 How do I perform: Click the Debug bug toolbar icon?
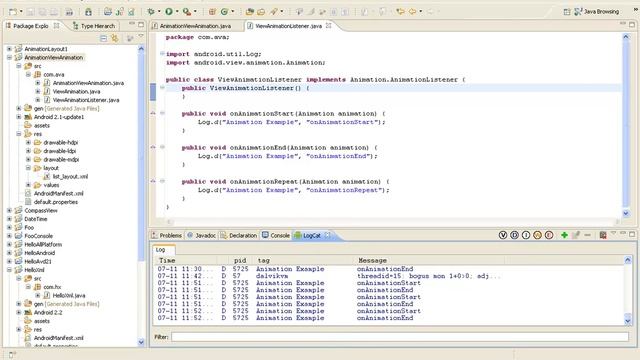click(151, 12)
